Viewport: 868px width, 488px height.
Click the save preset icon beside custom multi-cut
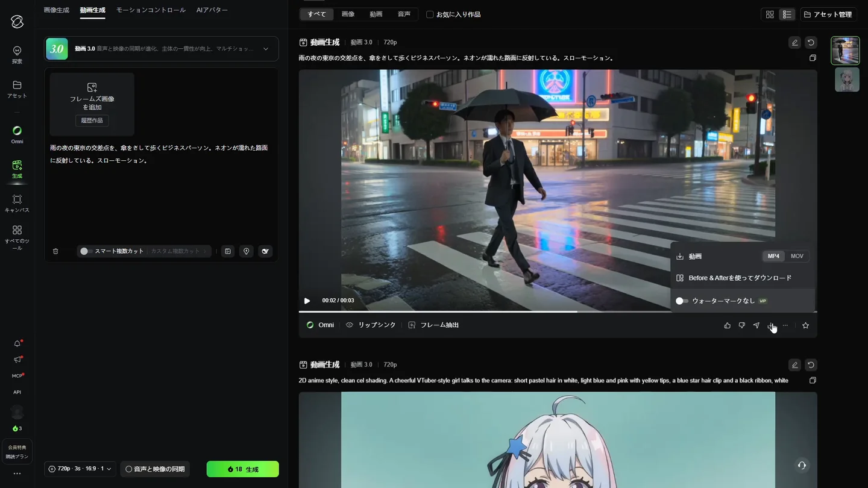228,251
